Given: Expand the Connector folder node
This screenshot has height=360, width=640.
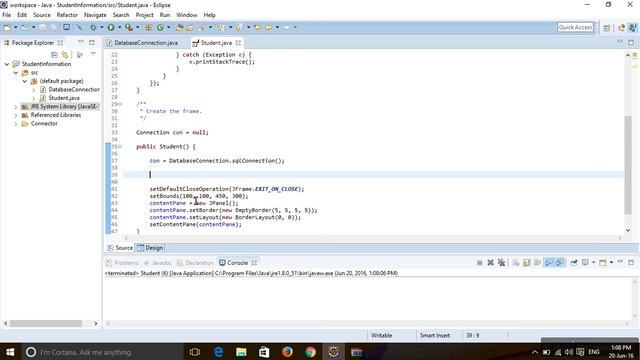Looking at the screenshot, I should pos(16,124).
